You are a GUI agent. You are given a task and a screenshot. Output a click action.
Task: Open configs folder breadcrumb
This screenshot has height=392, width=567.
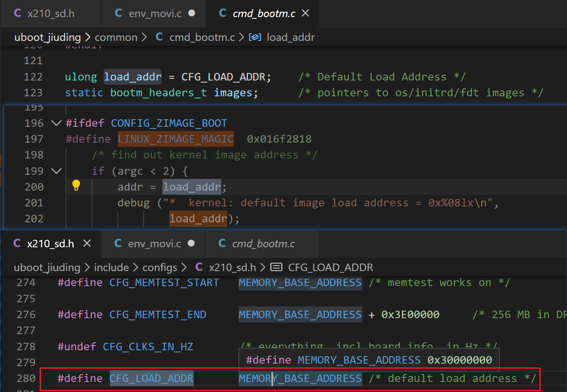coord(160,267)
